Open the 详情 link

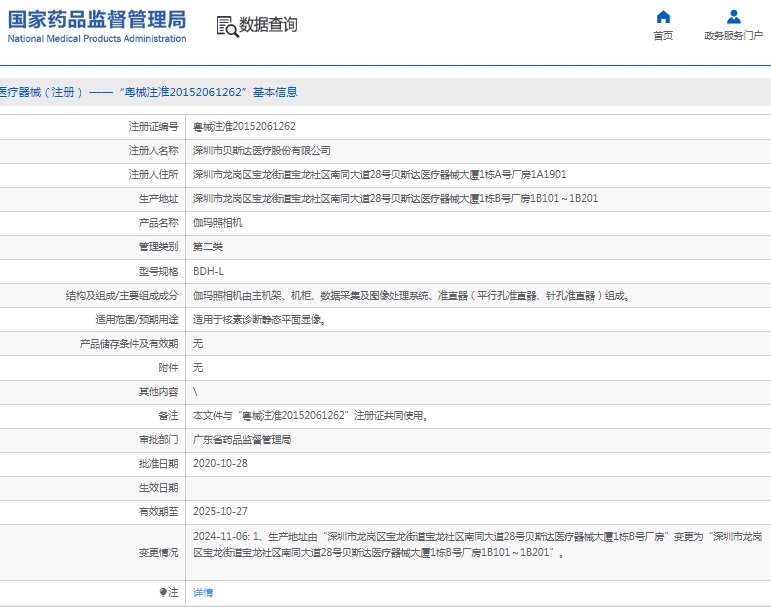click(x=203, y=593)
